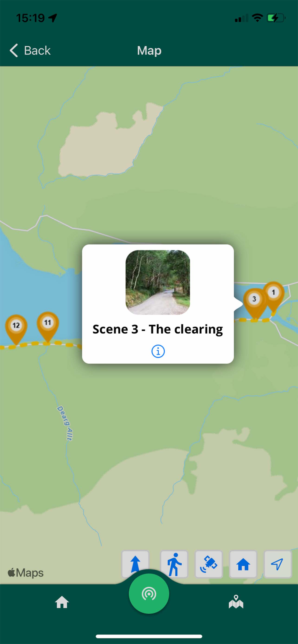Tap the Apple Maps attribution logo
This screenshot has width=298, height=644.
click(x=25, y=573)
